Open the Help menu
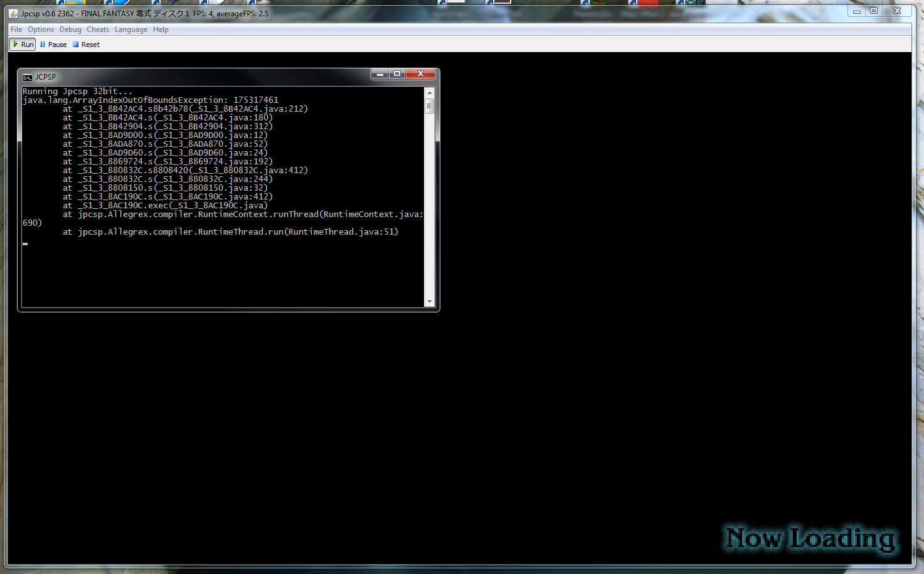924x574 pixels. coord(161,29)
